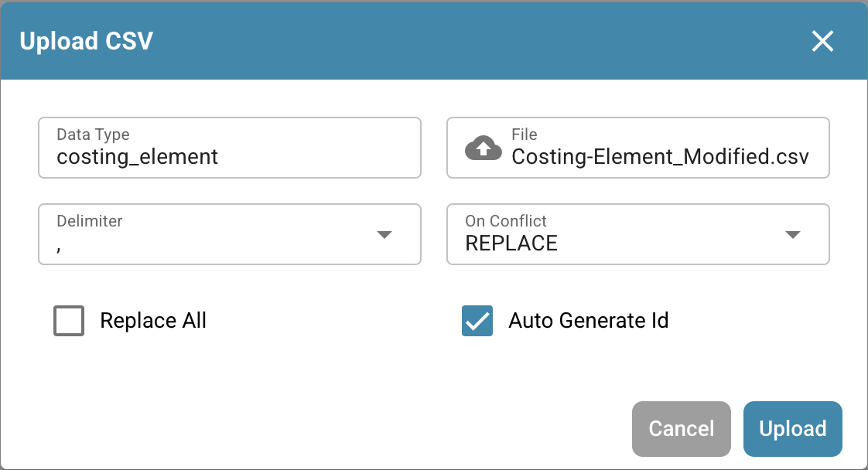Click the blue dialog header bar
Image resolution: width=868 pixels, height=470 pixels.
click(464, 41)
